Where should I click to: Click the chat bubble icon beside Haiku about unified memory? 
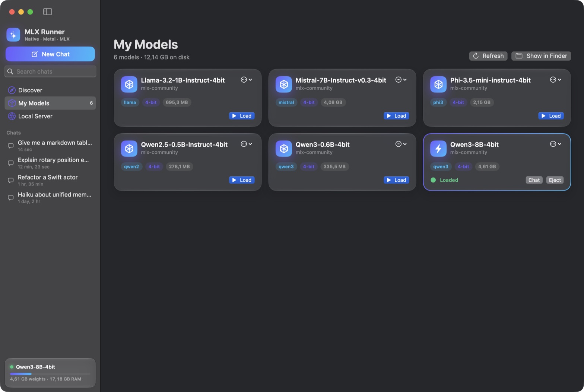click(11, 198)
